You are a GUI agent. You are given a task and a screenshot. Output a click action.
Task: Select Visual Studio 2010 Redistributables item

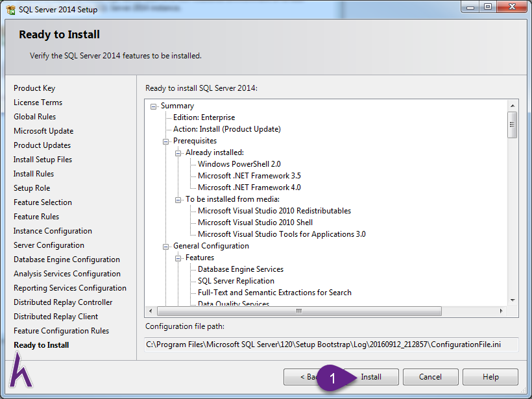point(274,211)
